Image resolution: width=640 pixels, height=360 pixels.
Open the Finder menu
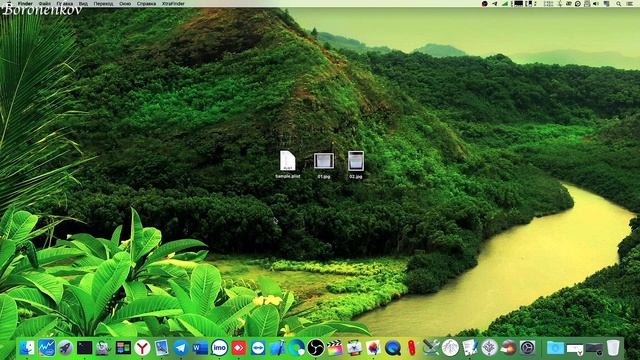click(25, 4)
